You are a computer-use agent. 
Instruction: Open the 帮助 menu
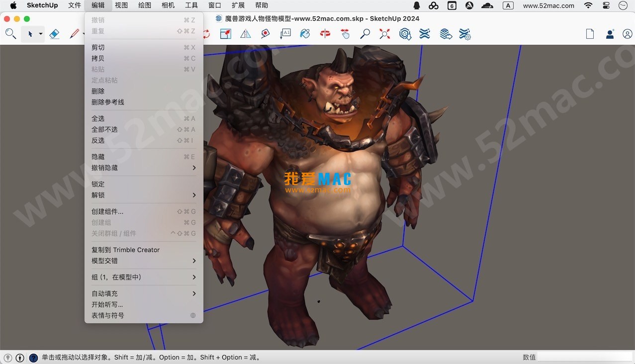click(262, 5)
